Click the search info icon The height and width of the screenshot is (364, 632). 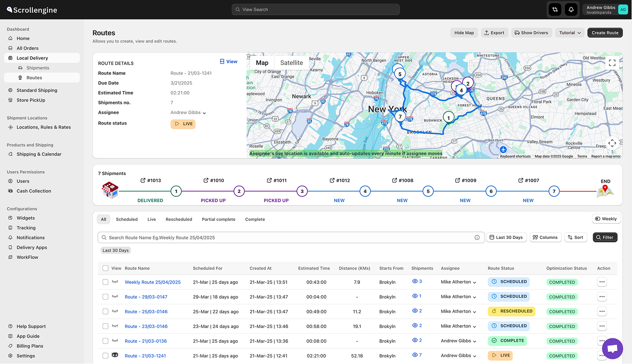coord(477,238)
